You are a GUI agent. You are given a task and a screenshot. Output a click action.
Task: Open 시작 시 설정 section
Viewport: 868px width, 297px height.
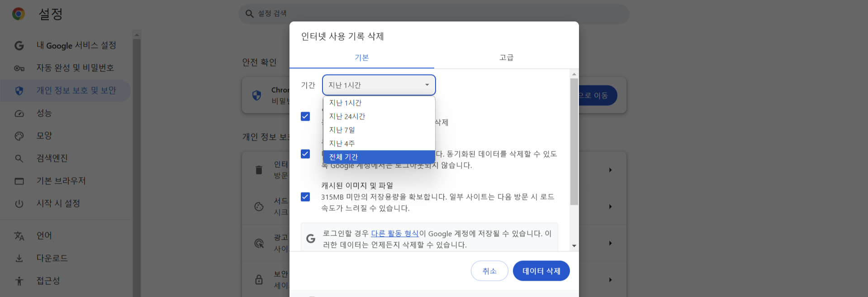pos(66,204)
